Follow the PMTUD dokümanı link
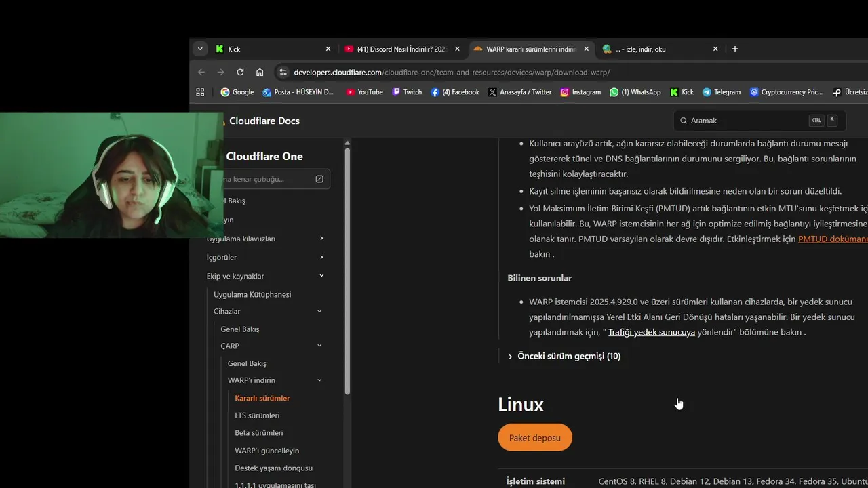The image size is (868, 488). (833, 239)
